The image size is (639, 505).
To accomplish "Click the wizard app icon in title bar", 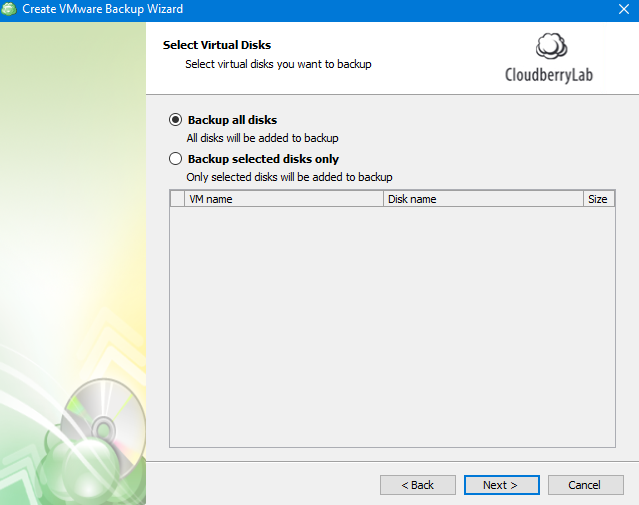I will [x=9, y=9].
